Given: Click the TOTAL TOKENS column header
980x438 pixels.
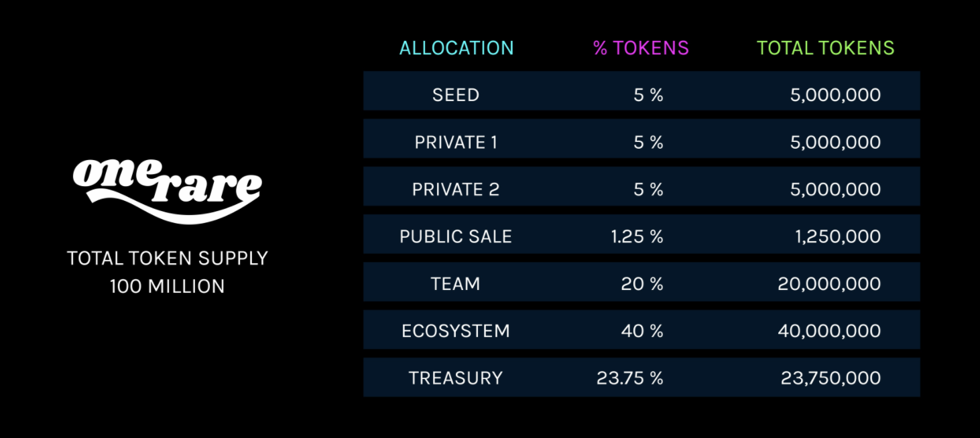Looking at the screenshot, I should coord(825,48).
